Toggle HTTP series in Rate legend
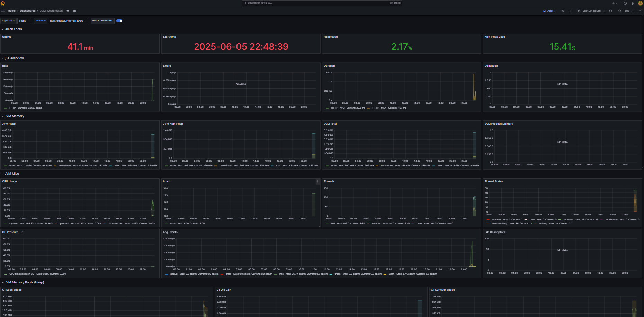The image size is (644, 317). coord(12,108)
